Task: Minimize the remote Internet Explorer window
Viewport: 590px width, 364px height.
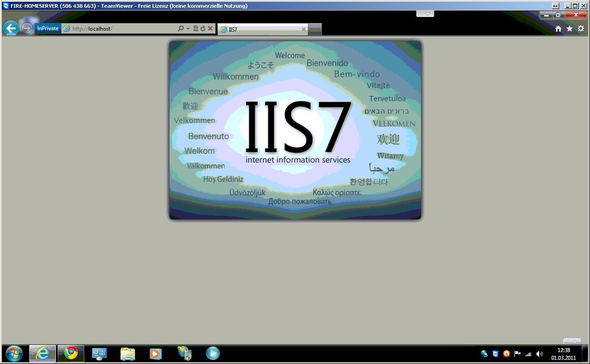Action: click(546, 15)
